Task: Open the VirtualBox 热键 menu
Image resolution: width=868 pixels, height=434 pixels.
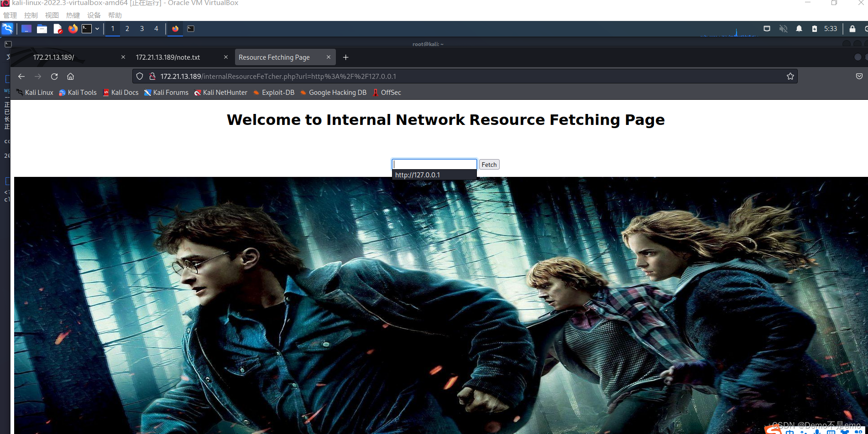Action: click(x=73, y=15)
